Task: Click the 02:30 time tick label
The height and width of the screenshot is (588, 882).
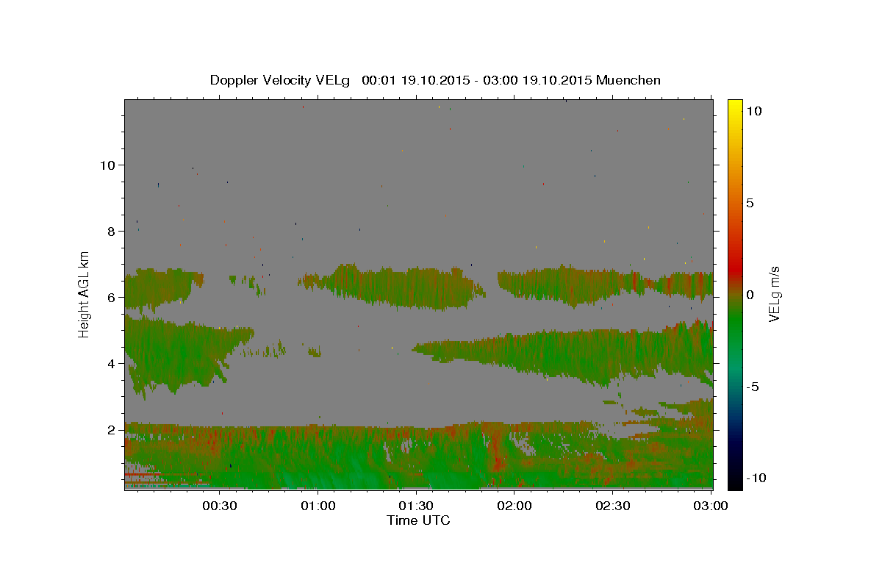Action: (613, 506)
